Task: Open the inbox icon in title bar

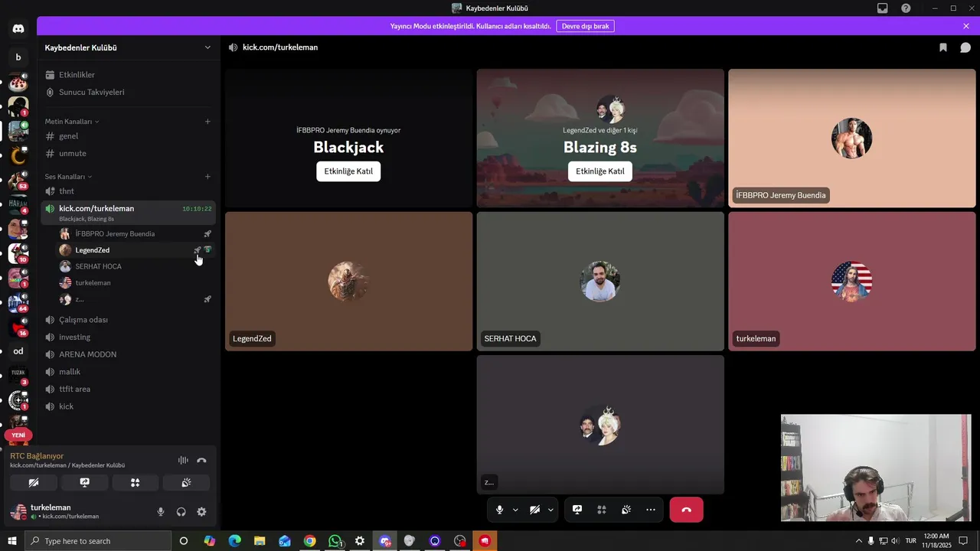Action: pos(883,8)
